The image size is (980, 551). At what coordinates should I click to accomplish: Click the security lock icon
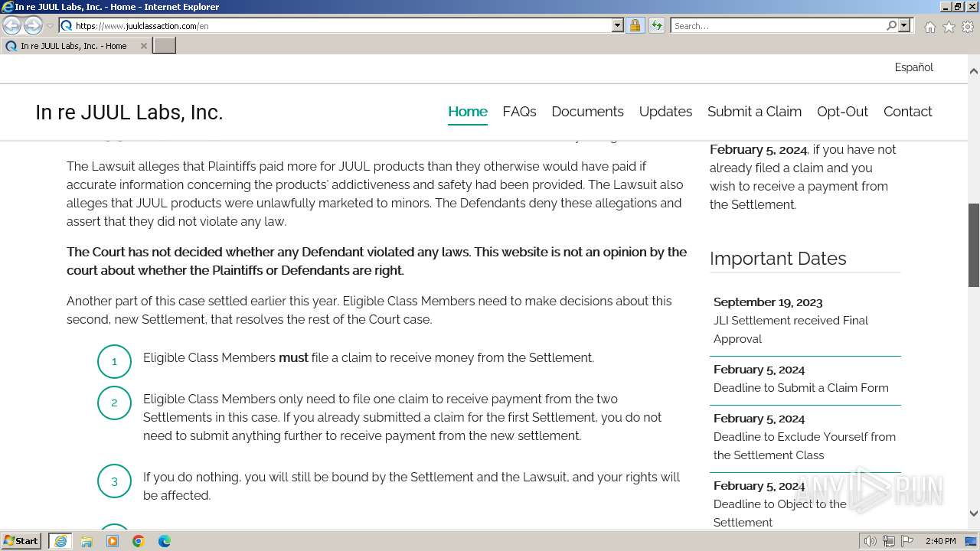635,25
